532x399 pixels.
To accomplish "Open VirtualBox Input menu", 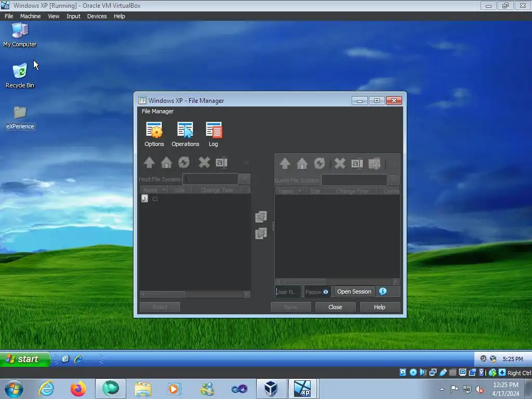I will (x=73, y=16).
